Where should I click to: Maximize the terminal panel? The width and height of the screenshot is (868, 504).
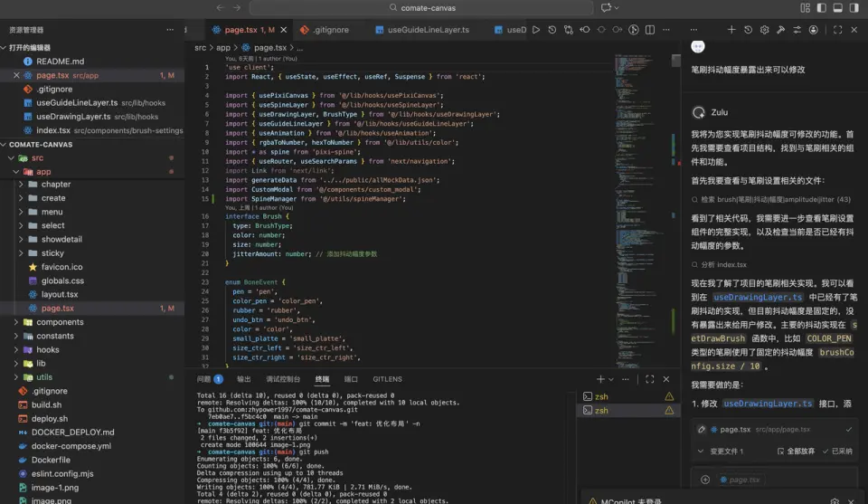pyautogui.click(x=649, y=379)
